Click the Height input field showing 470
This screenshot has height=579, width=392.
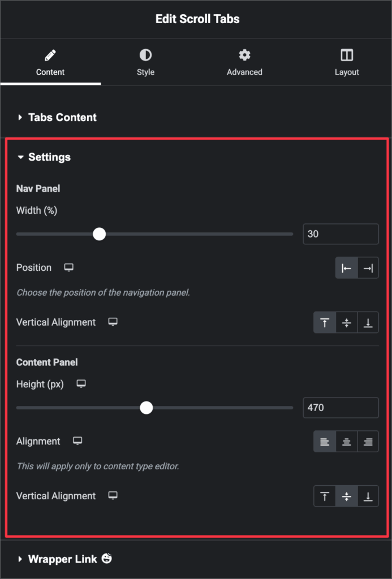coord(341,407)
